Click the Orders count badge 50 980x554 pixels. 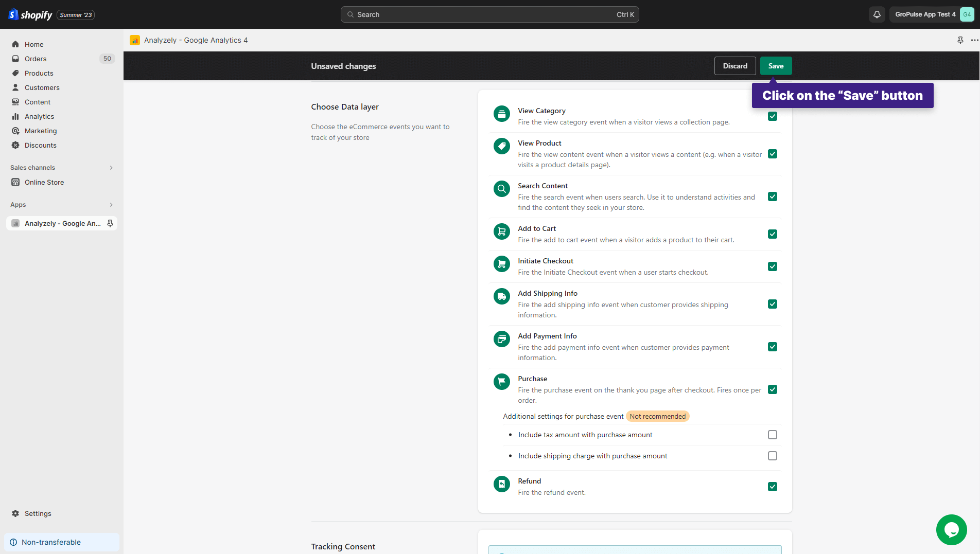(x=107, y=59)
